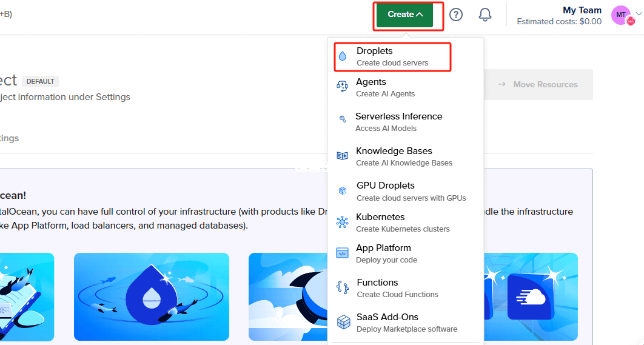Screen dimensions: 644x345
Task: Click the Estimated costs: $0.00 text
Action: pos(559,21)
